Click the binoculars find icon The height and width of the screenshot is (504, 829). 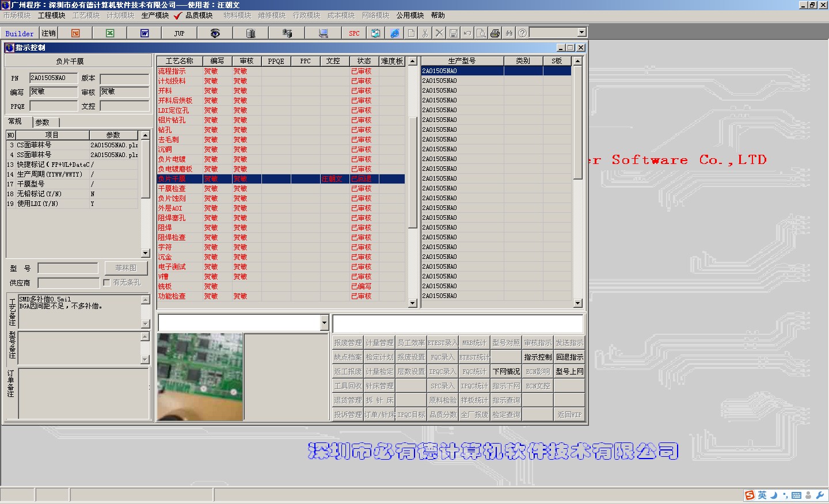click(x=509, y=33)
